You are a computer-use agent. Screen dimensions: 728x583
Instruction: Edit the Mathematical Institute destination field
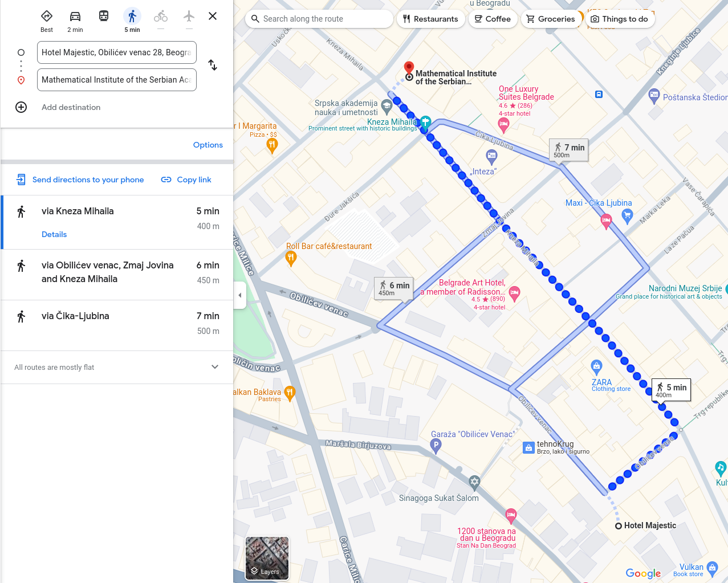[117, 80]
